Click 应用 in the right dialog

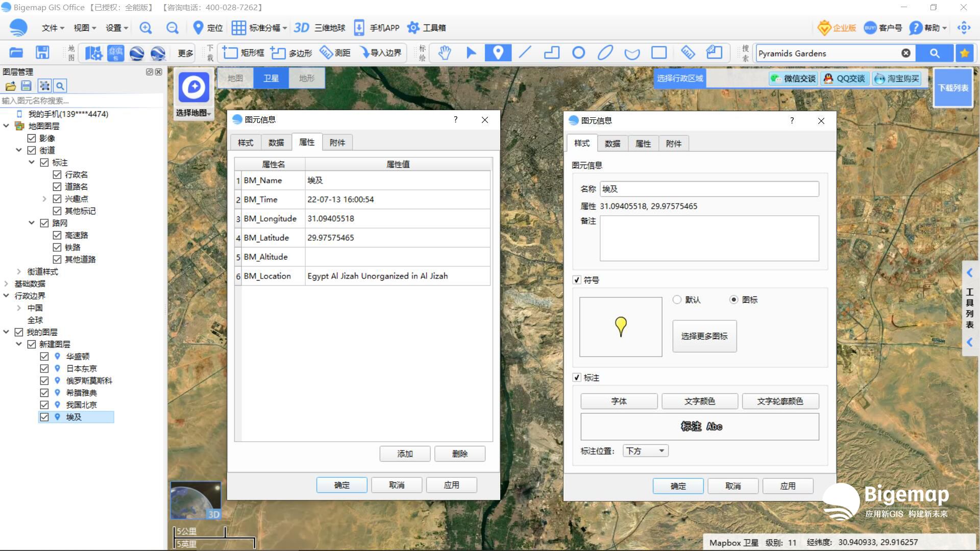pyautogui.click(x=788, y=486)
